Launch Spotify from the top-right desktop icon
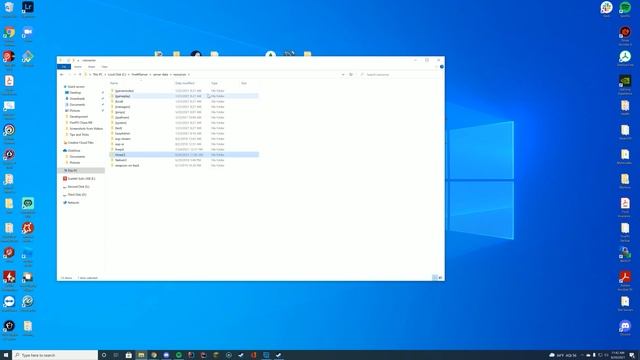Image resolution: width=640 pixels, height=360 pixels. (625, 9)
